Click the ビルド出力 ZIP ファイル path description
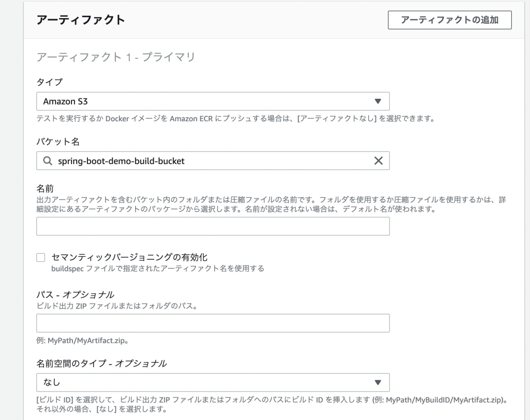Screen dimensions: 530x420 [117, 305]
